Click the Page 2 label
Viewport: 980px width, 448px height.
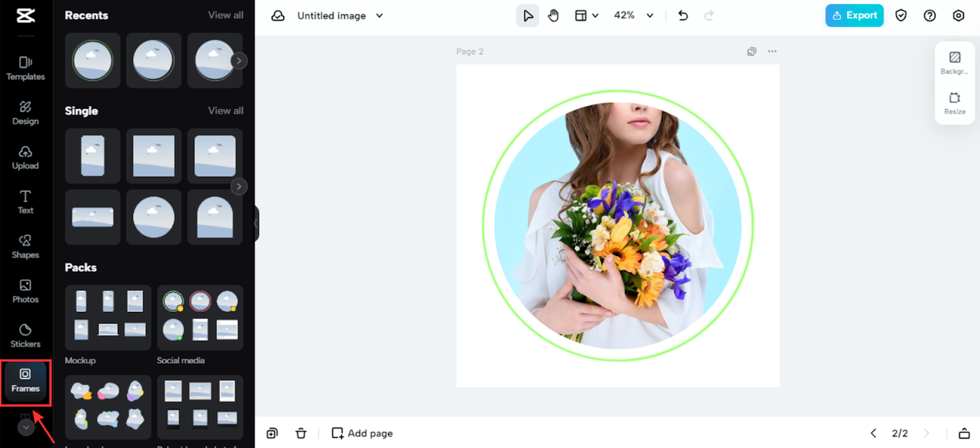[x=470, y=51]
